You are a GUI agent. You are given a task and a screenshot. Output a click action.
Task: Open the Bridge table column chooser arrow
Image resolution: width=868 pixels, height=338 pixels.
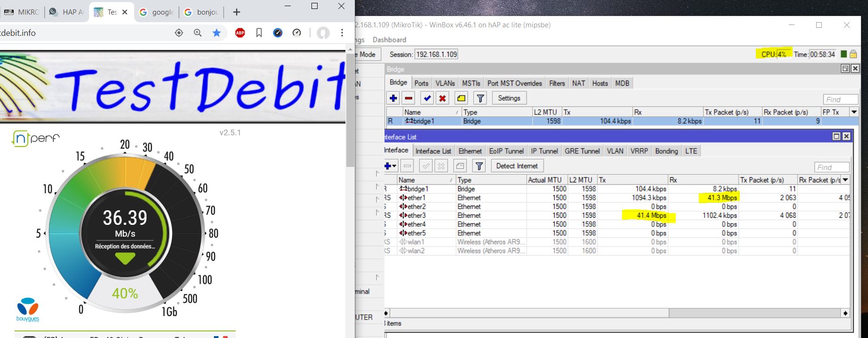(854, 112)
